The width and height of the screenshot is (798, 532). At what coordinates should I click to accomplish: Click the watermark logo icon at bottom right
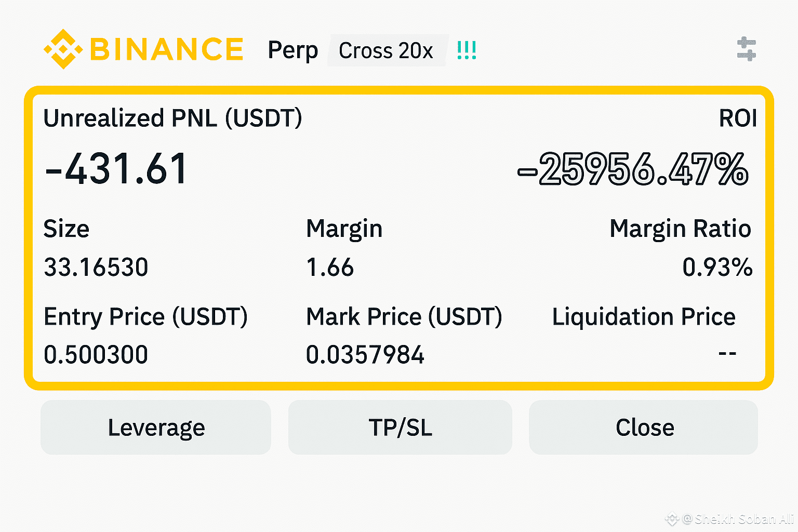tap(672, 518)
